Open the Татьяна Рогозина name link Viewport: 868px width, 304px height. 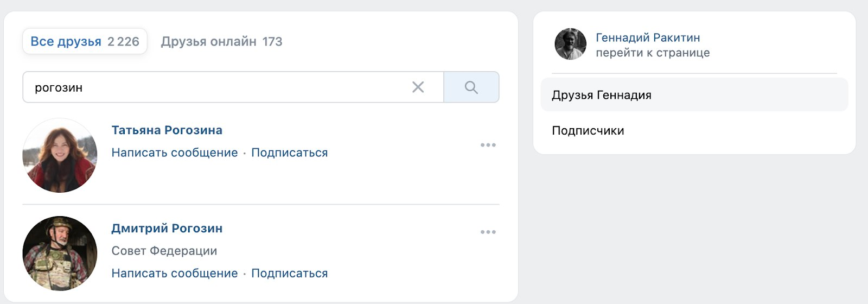167,130
